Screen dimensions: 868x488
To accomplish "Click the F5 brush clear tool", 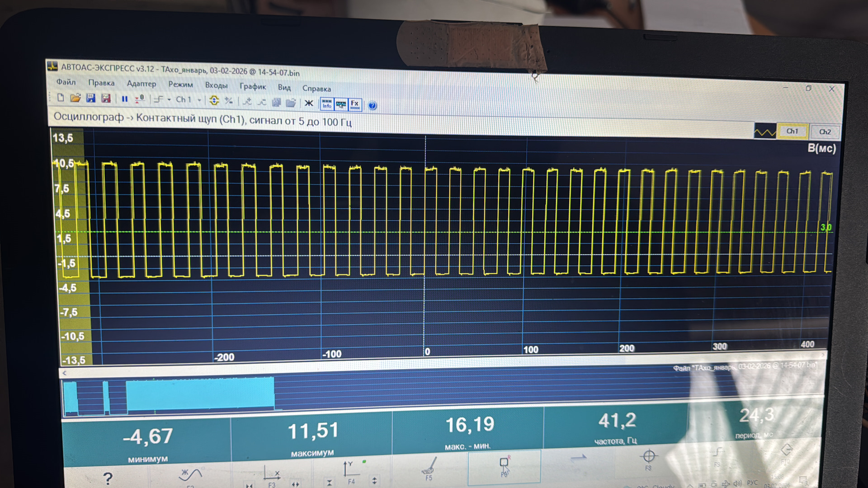I will click(x=429, y=469).
